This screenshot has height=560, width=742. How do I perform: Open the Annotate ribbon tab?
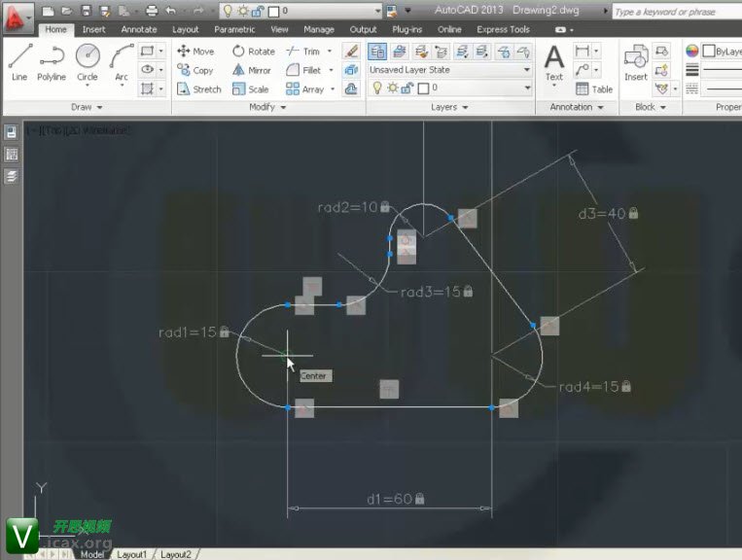click(x=139, y=30)
